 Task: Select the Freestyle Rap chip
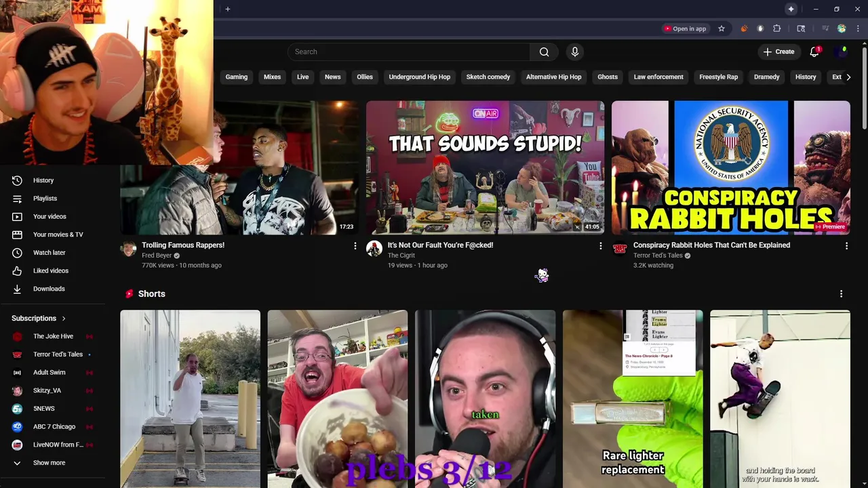pyautogui.click(x=718, y=77)
